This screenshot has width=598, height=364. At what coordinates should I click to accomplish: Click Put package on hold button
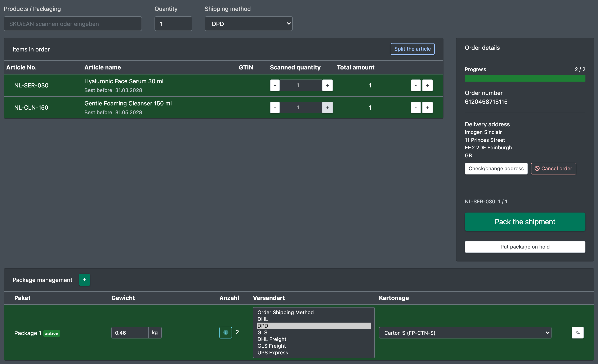point(525,247)
